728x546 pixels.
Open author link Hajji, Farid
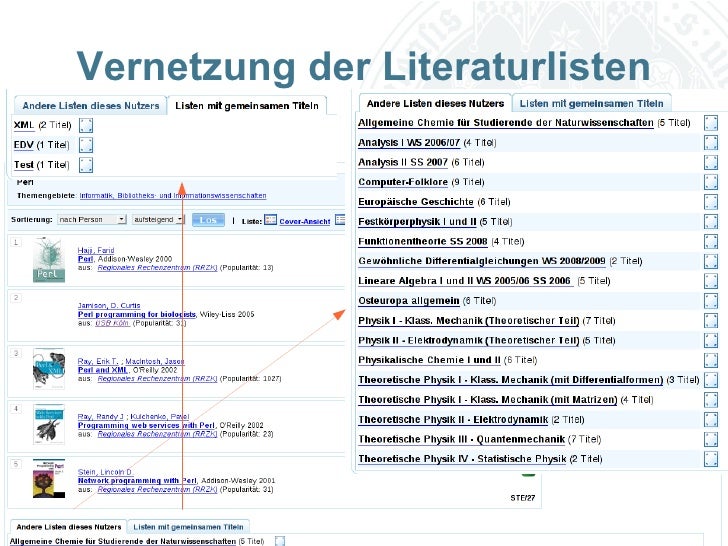96,250
